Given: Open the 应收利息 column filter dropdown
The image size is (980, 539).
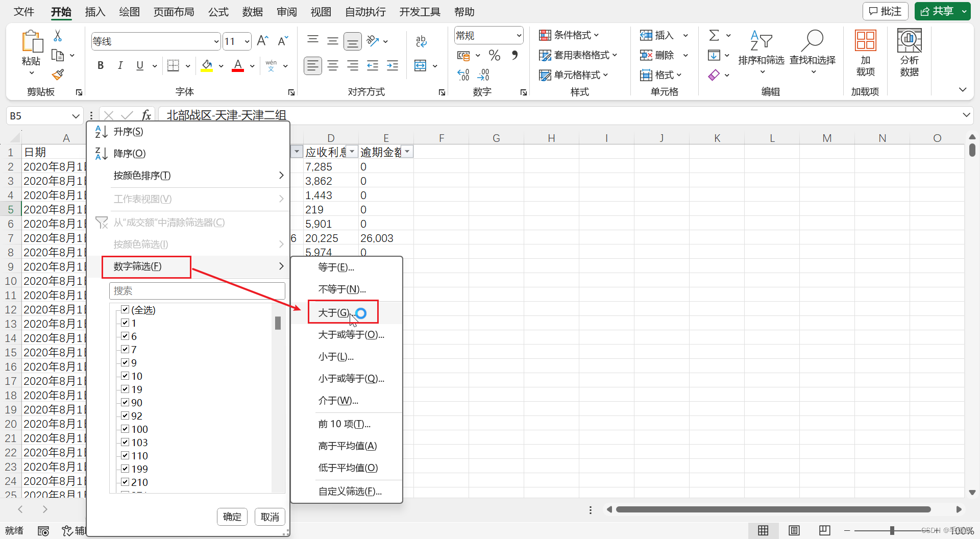Looking at the screenshot, I should pyautogui.click(x=352, y=152).
